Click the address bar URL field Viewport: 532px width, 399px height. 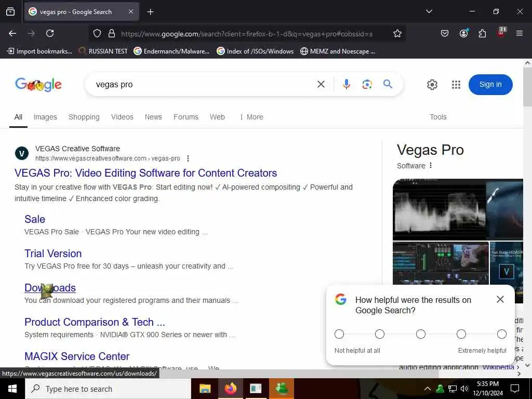coord(247,34)
